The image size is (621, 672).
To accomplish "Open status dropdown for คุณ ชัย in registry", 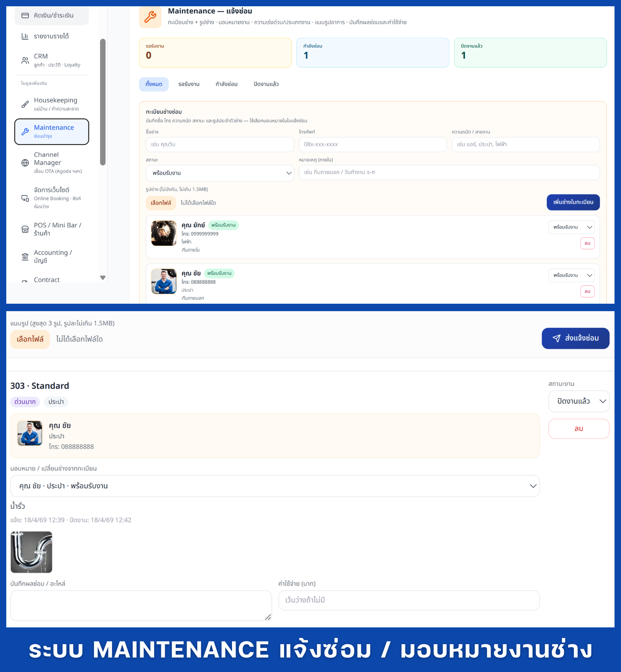I will (x=571, y=276).
